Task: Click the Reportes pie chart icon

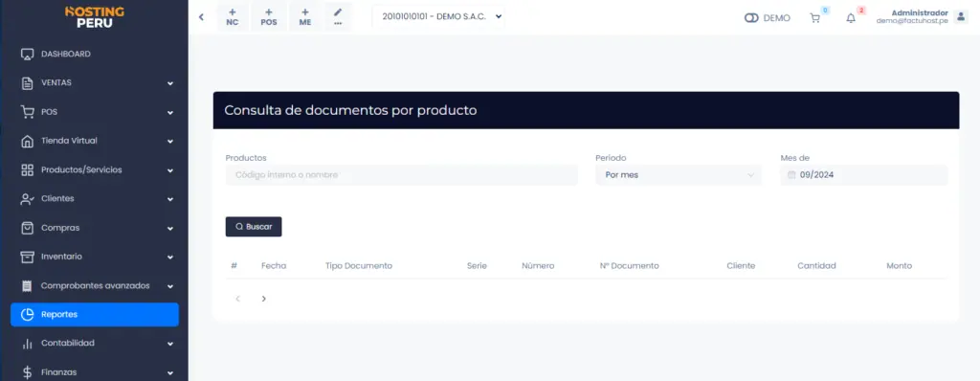Action: 27,315
